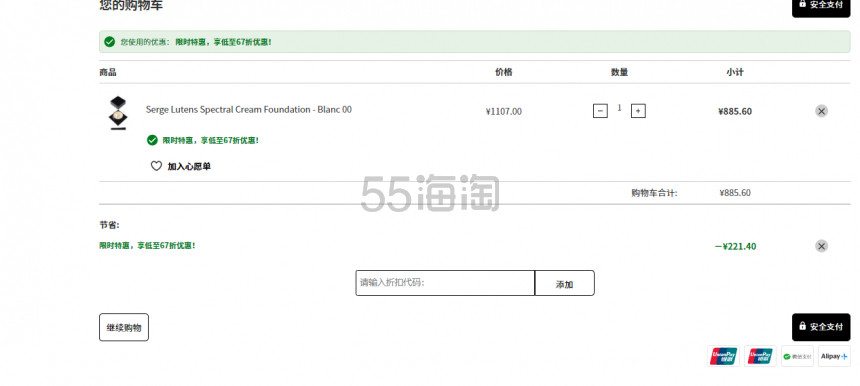This screenshot has height=386, width=860.
Task: Open Serge Lutens Spectral Cream Foundation link
Action: 248,110
